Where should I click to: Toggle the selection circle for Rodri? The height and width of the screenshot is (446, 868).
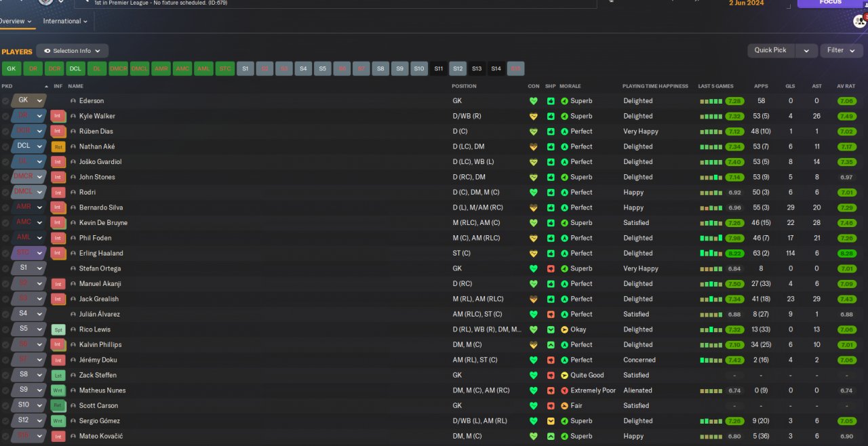pos(5,192)
